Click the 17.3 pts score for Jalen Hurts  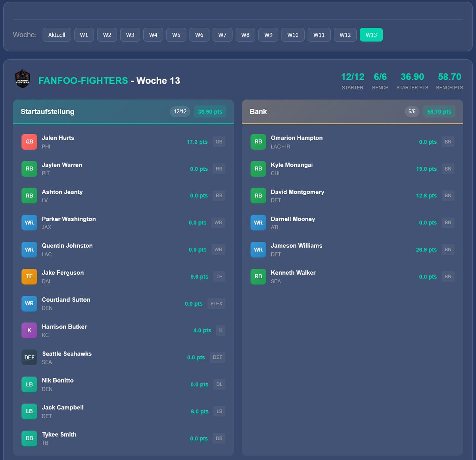tap(197, 142)
